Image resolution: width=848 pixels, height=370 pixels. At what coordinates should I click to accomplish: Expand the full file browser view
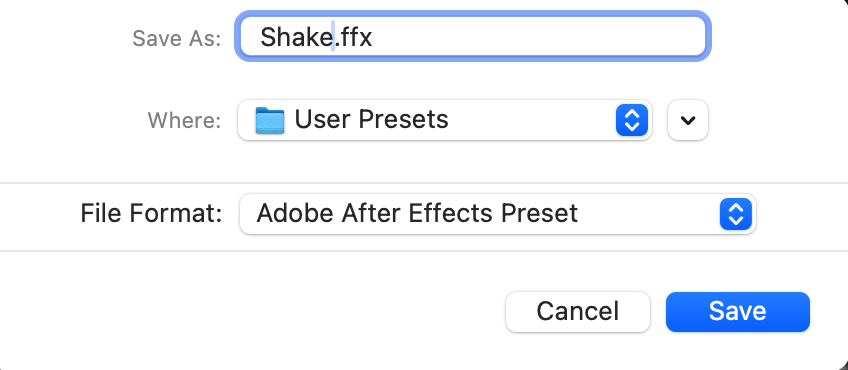pyautogui.click(x=688, y=120)
